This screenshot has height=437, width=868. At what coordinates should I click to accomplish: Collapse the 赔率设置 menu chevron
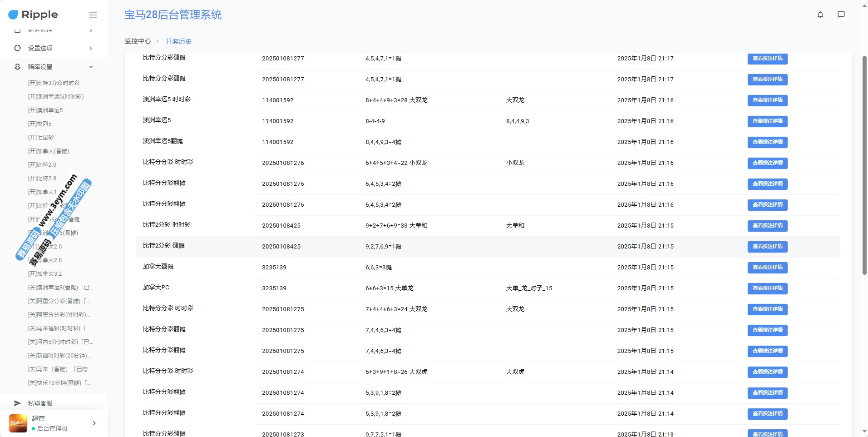click(91, 67)
